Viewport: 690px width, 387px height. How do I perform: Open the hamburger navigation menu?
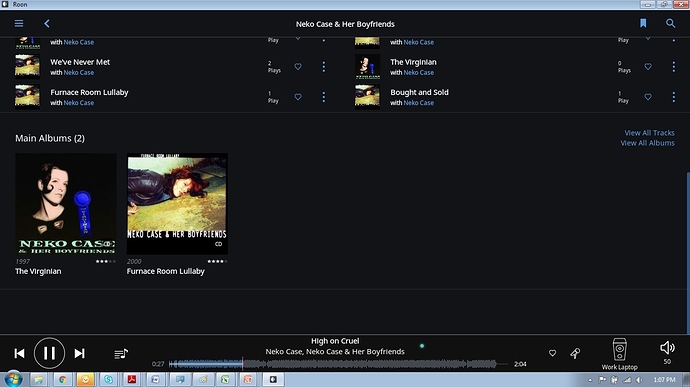(x=19, y=23)
